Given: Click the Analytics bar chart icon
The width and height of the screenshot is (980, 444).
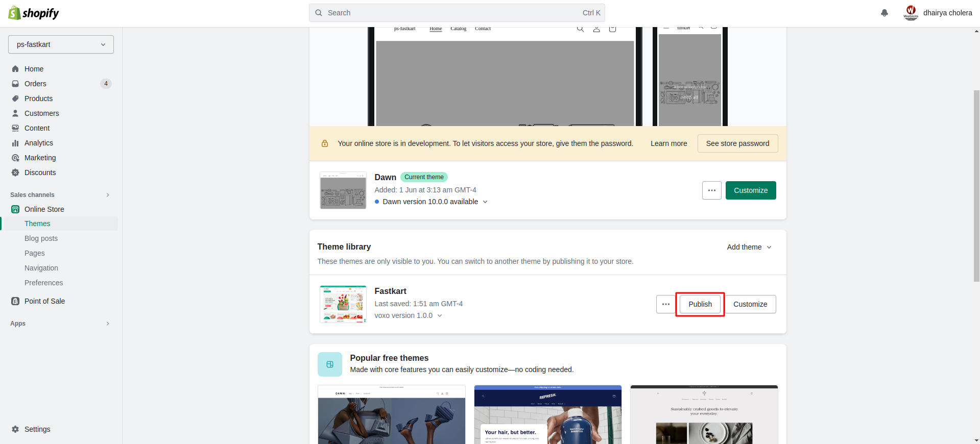Looking at the screenshot, I should click(15, 143).
